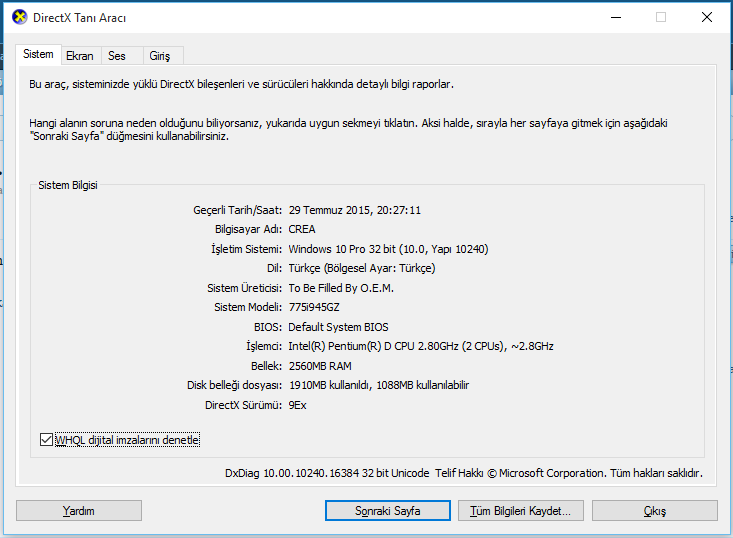Viewport: 733px width, 538px height.
Task: Click memory value 2560MB RAM
Action: pos(320,366)
